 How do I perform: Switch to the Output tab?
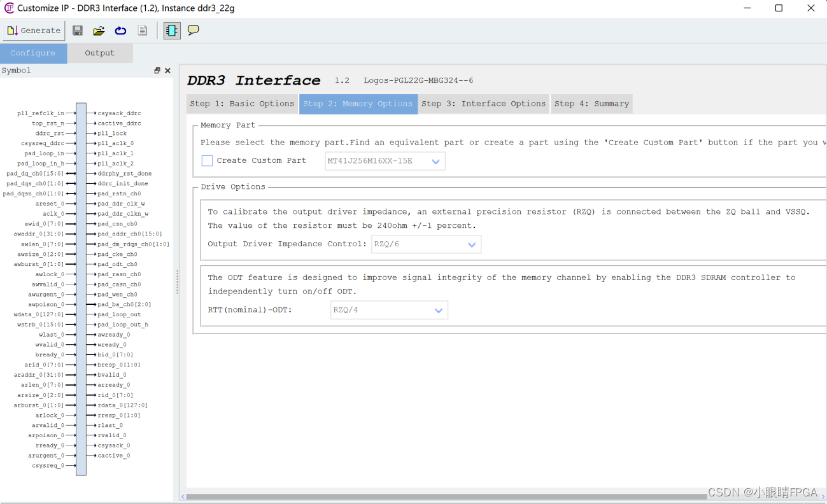100,53
